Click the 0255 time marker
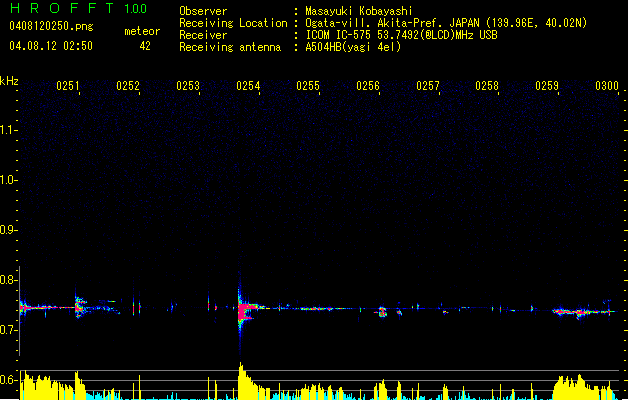This screenshot has height=400, width=629. (x=308, y=86)
